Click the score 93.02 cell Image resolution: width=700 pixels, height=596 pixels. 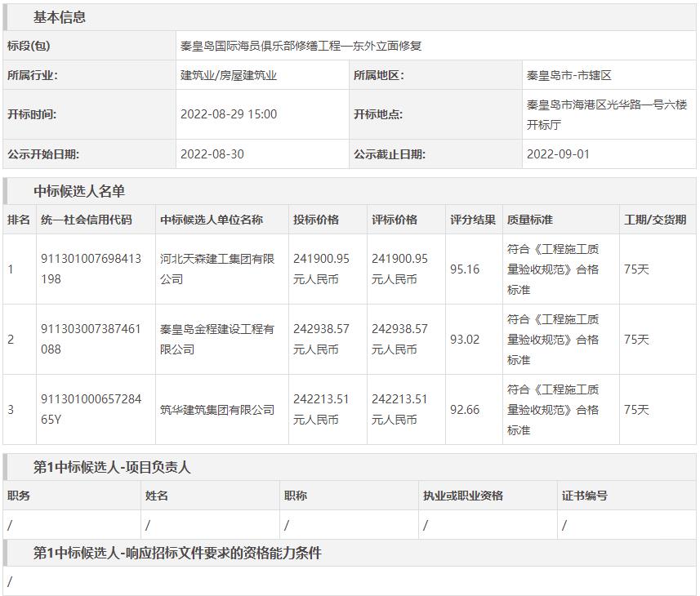pos(465,339)
